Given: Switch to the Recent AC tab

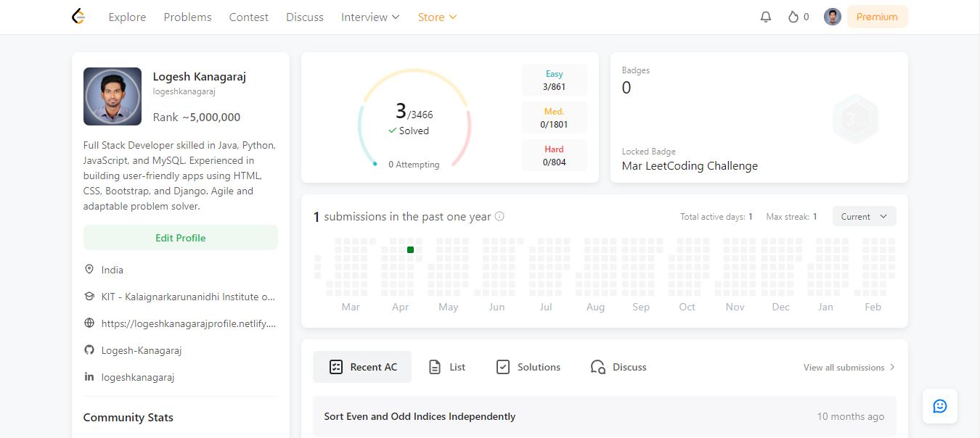Looking at the screenshot, I should tap(362, 367).
